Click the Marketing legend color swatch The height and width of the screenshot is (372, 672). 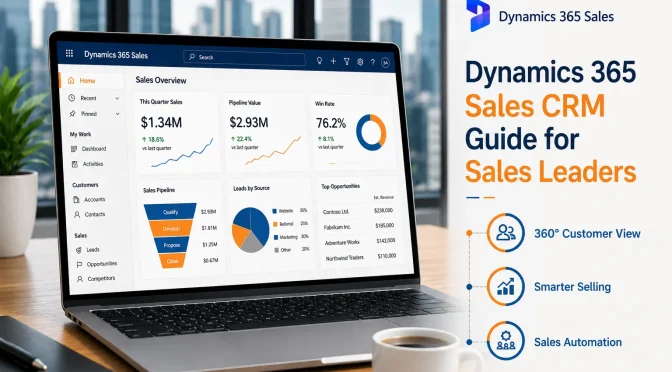(x=276, y=237)
